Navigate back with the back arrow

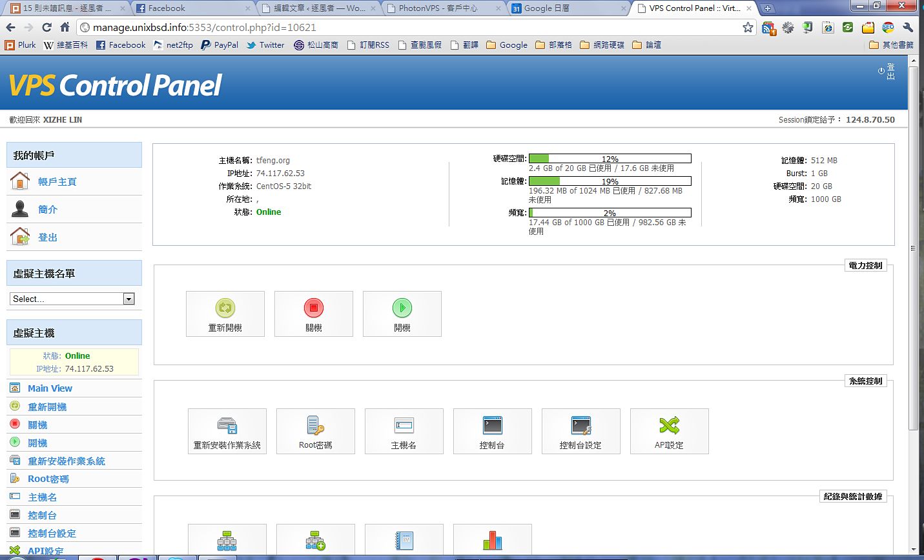tap(10, 27)
